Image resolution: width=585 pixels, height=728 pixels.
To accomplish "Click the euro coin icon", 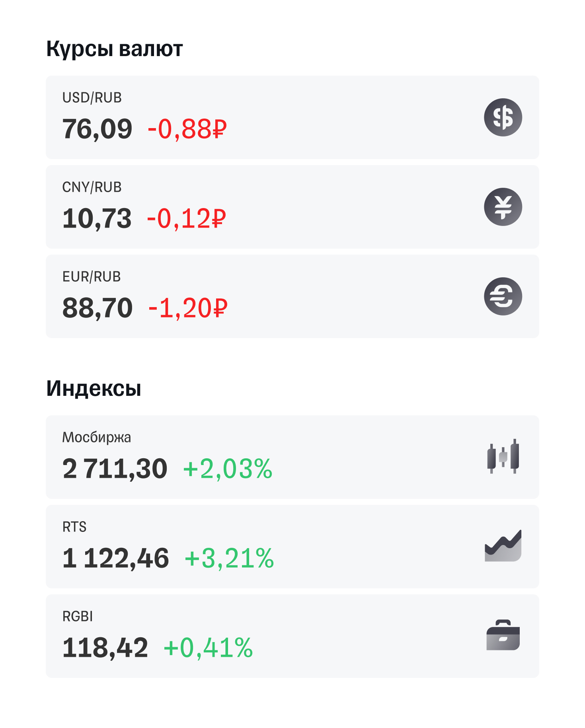I will pyautogui.click(x=503, y=296).
